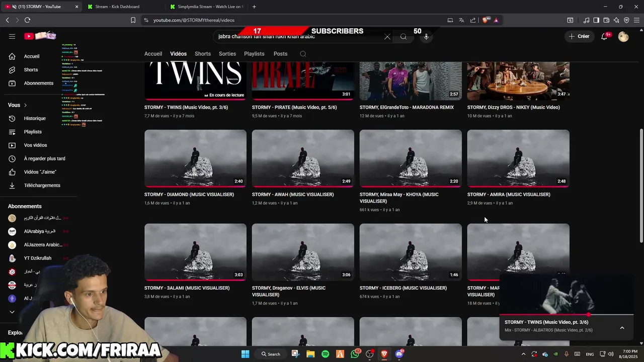Open STORMY - AMIRA (MUSIC VISUALISER) title
The image size is (644, 362).
(x=509, y=195)
